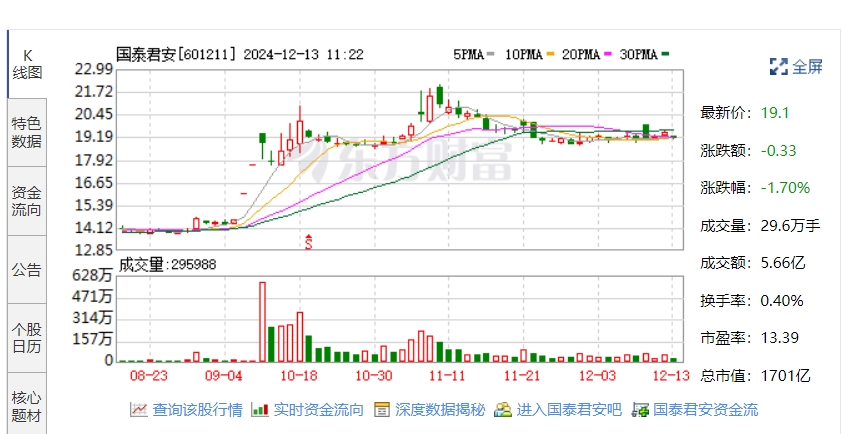Click the 换手率 value 0.40%
Image resolution: width=842 pixels, height=434 pixels.
point(782,301)
